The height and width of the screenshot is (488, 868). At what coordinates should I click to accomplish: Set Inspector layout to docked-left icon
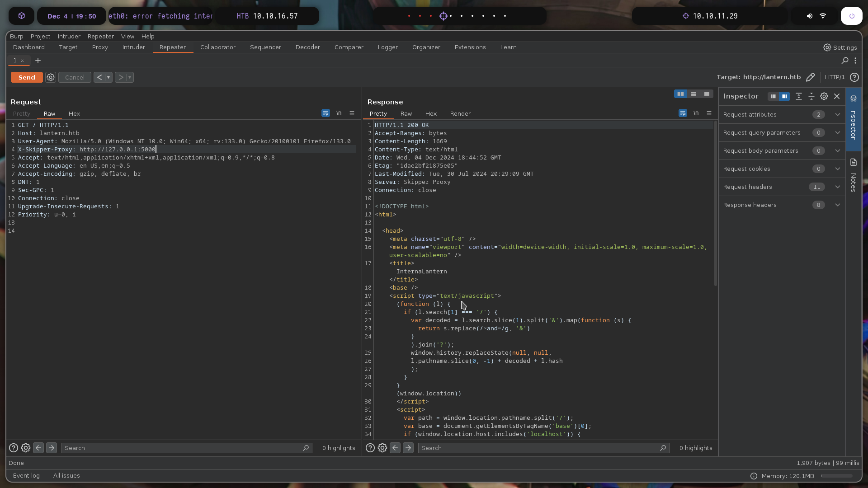[x=774, y=96]
